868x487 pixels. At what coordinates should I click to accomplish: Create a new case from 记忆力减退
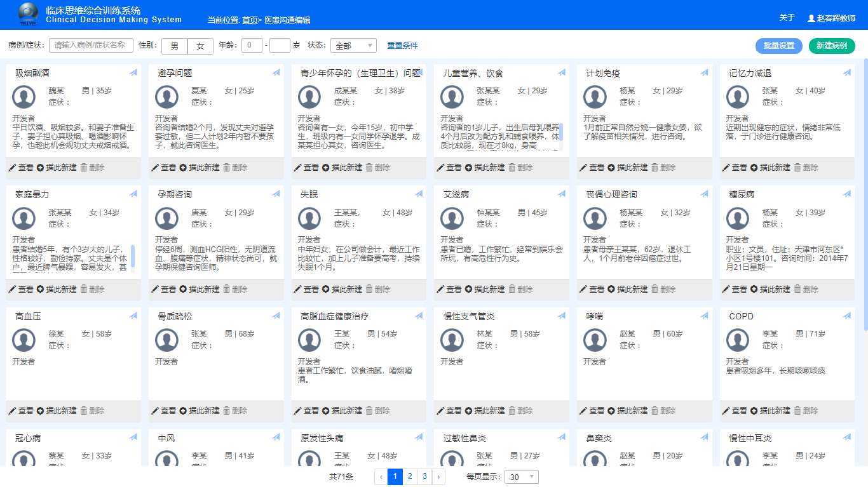click(x=770, y=168)
